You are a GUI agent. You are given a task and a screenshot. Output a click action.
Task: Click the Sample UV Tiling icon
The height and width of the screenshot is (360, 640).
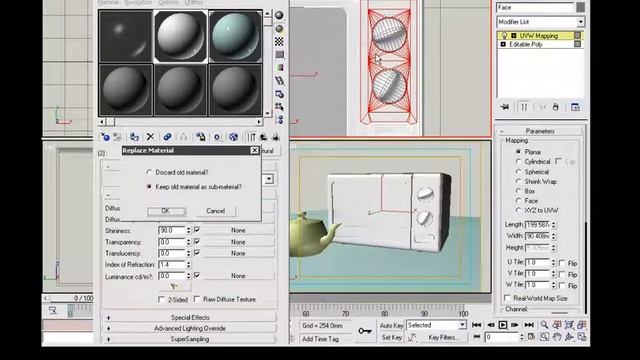pos(279,54)
